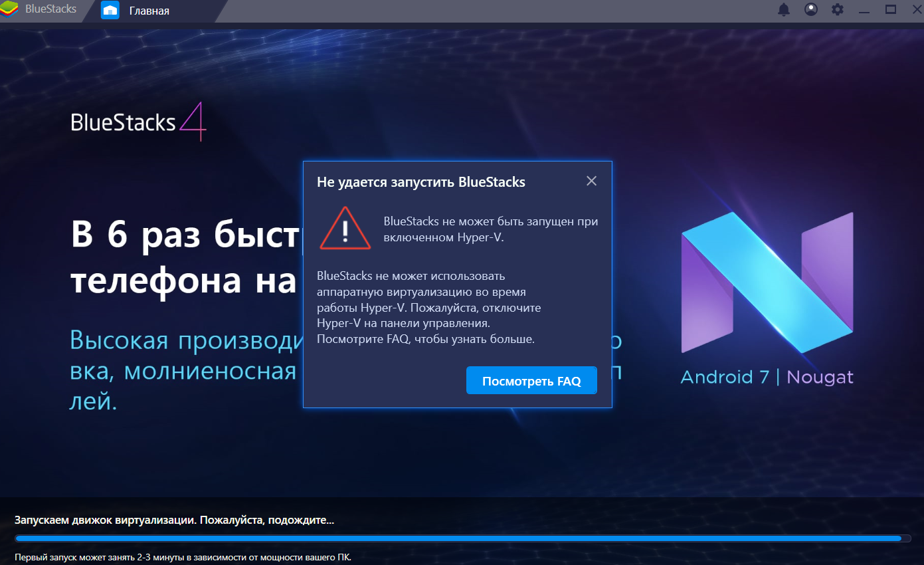The width and height of the screenshot is (924, 565).
Task: Close the Hyper-V error dialog
Action: pyautogui.click(x=591, y=181)
